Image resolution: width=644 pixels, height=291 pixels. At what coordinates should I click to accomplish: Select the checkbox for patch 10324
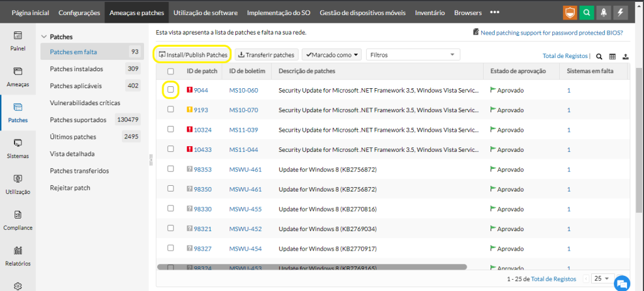pyautogui.click(x=170, y=129)
